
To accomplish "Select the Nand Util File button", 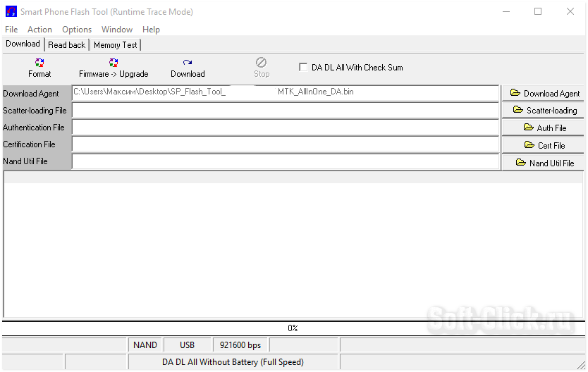I will coord(543,163).
